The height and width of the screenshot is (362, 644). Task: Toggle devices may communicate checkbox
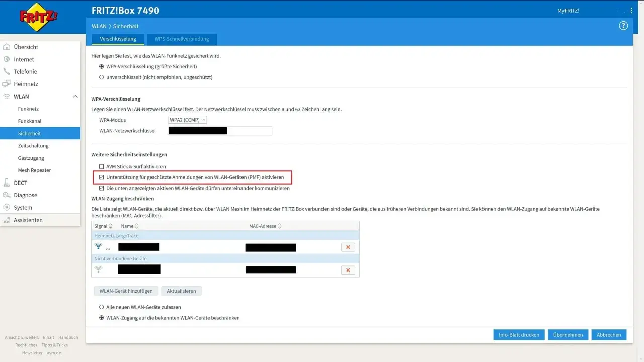coord(102,188)
